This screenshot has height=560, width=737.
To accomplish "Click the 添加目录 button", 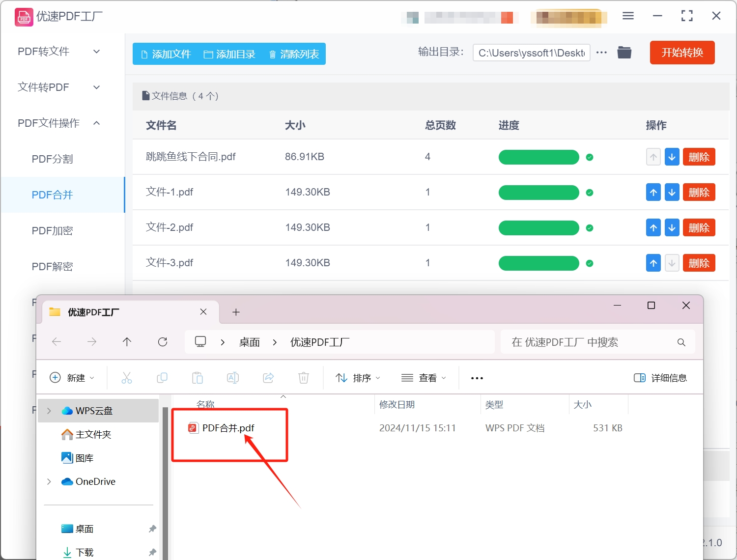I will (x=229, y=54).
